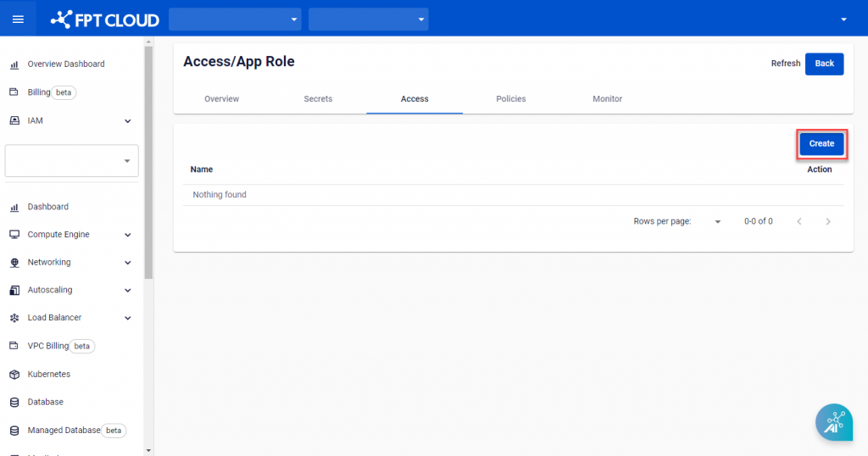Viewport: 868px width, 456px height.
Task: Open the hamburger navigation menu
Action: pos(18,19)
